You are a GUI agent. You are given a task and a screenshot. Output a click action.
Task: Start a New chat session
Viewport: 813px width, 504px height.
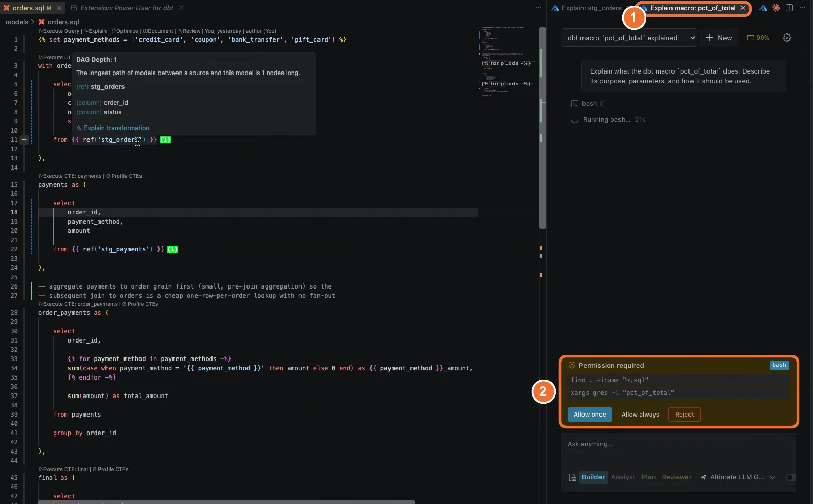click(719, 38)
